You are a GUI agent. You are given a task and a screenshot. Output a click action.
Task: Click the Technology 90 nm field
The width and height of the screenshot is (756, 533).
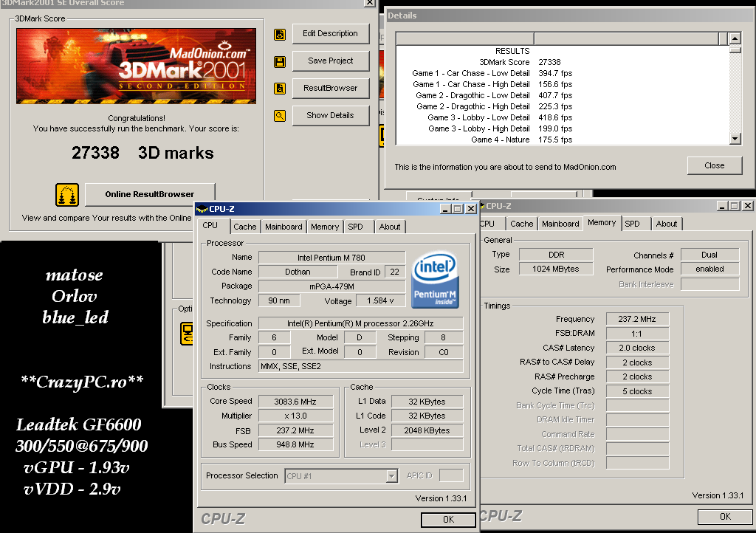279,300
